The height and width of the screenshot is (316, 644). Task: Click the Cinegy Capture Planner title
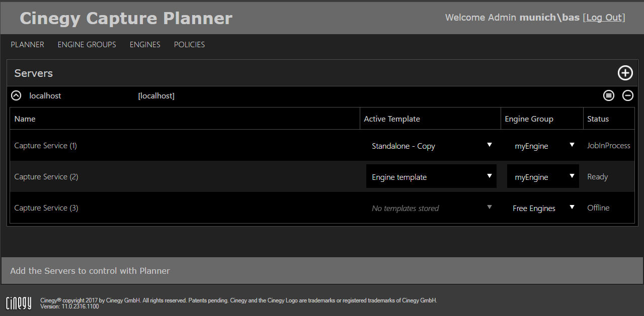tap(126, 18)
